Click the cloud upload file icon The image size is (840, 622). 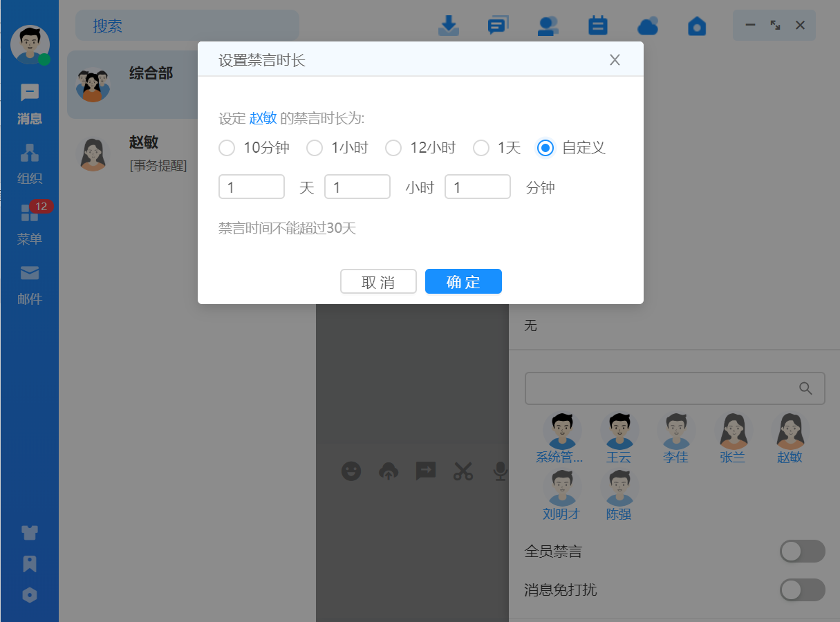[389, 471]
